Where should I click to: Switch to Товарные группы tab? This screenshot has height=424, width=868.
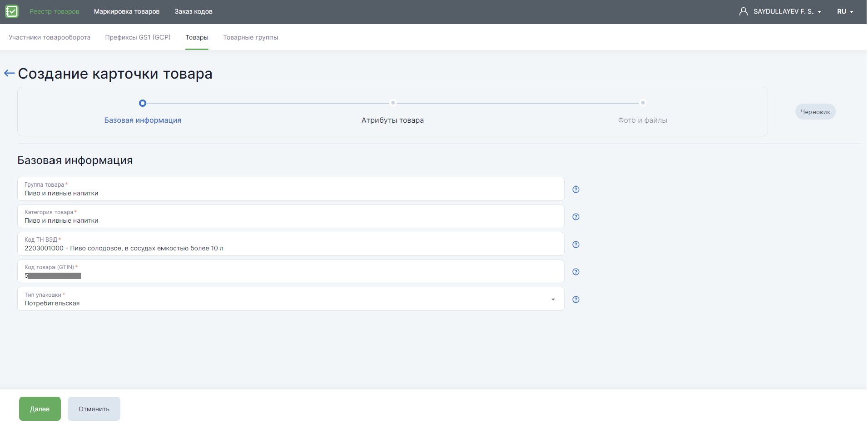251,37
